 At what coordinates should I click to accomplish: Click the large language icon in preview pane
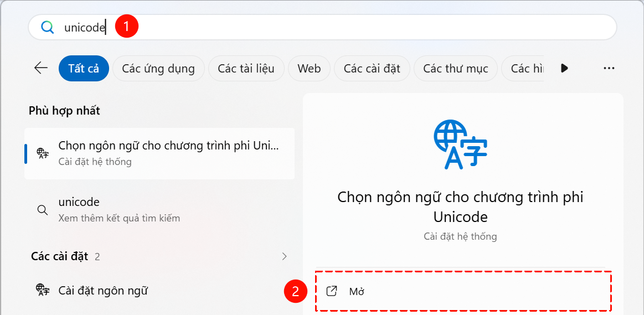click(x=460, y=144)
